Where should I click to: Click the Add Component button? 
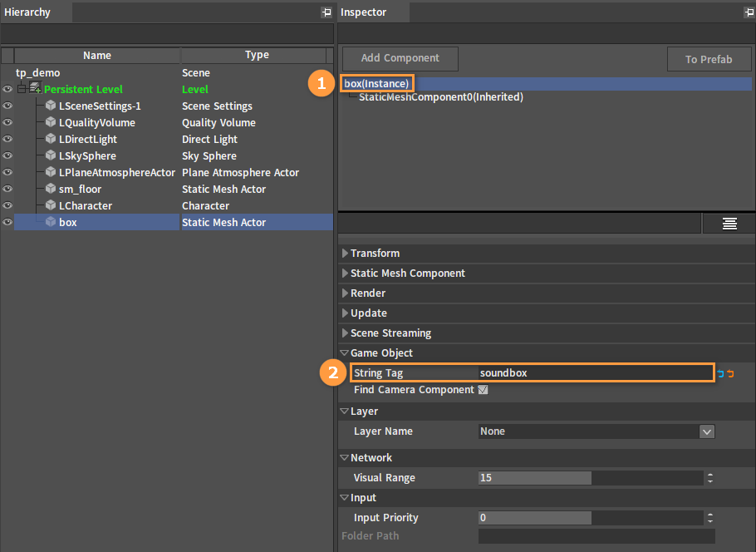pos(400,58)
